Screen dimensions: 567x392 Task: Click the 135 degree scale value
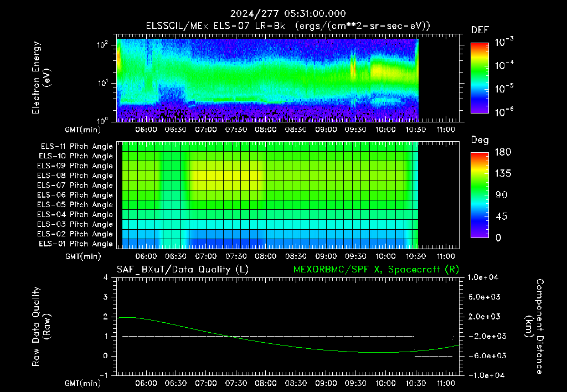click(x=503, y=174)
